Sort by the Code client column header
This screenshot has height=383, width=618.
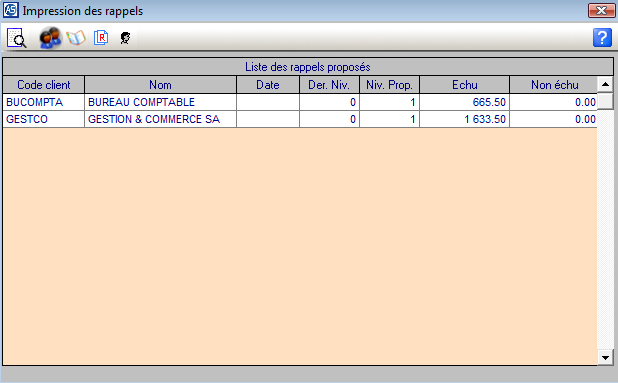tap(44, 85)
